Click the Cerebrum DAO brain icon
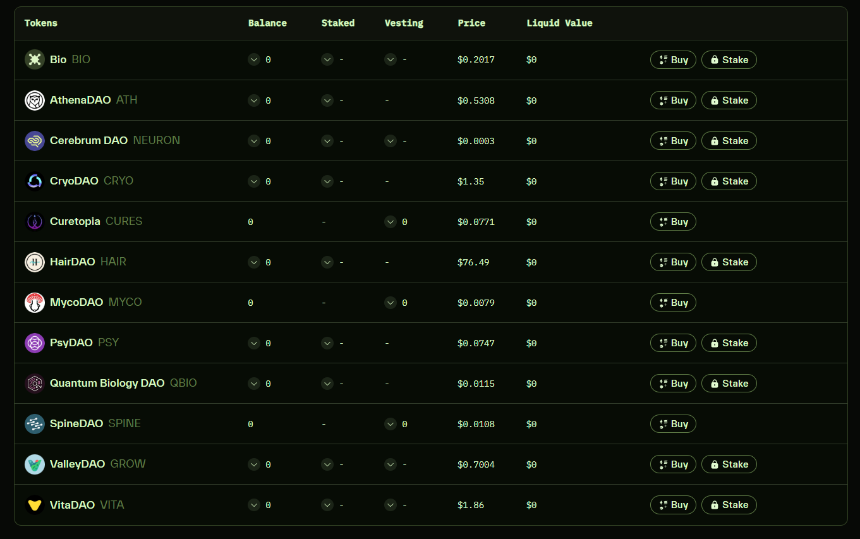 coord(34,141)
